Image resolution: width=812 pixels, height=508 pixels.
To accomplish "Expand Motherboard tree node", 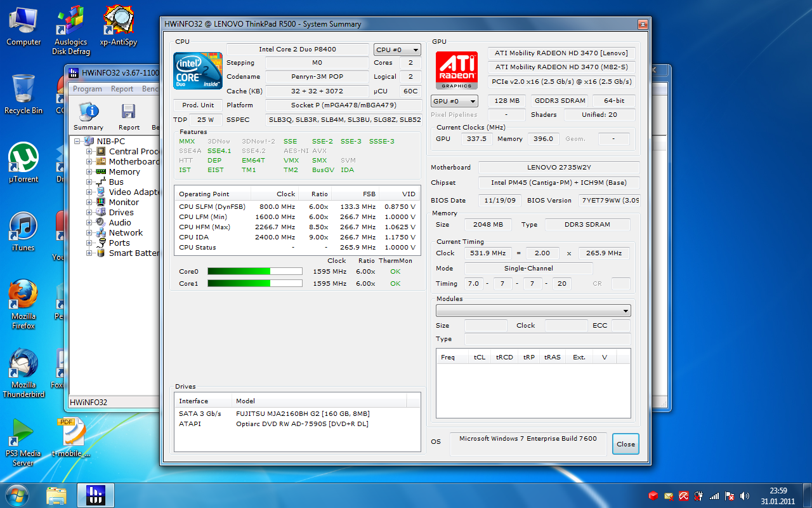I will tap(89, 161).
